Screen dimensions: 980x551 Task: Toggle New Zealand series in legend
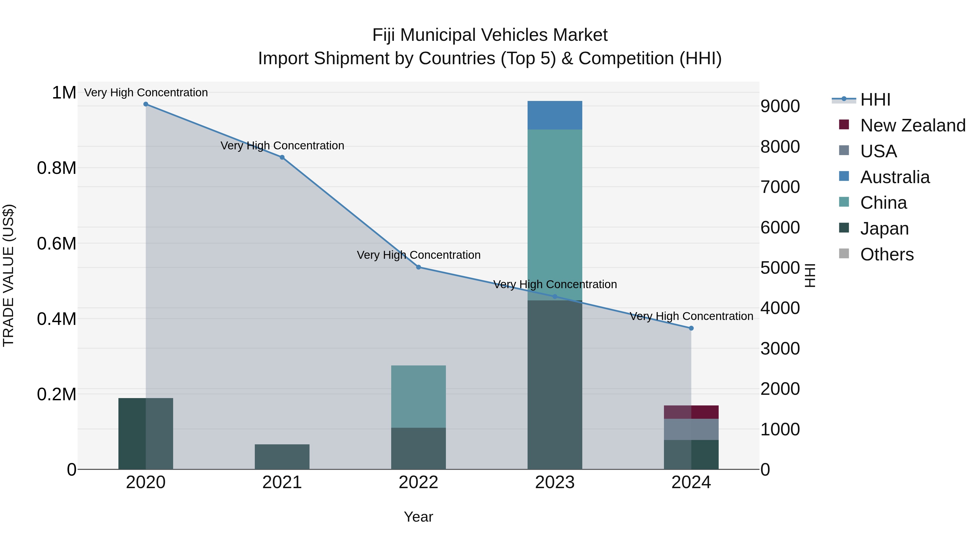(902, 125)
